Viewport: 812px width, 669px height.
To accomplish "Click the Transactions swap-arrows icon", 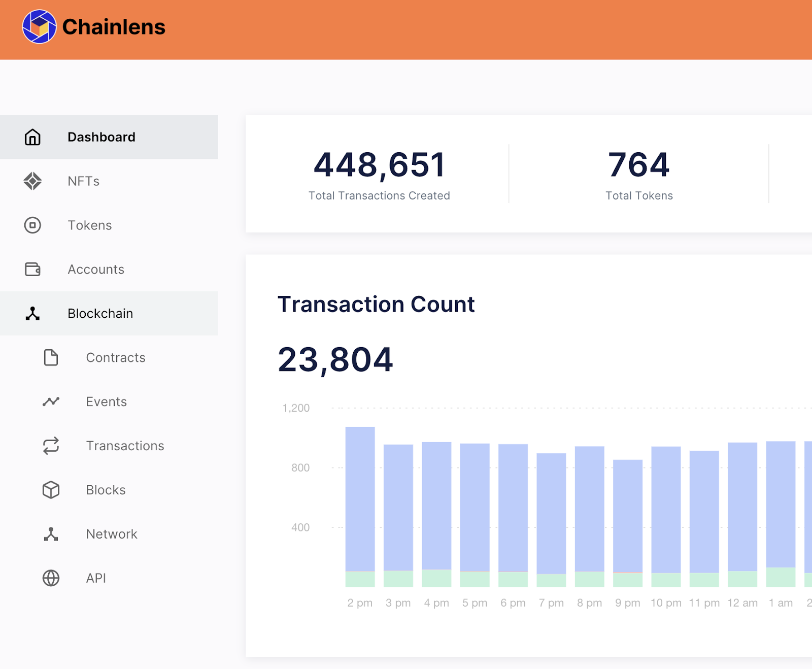I will point(51,446).
